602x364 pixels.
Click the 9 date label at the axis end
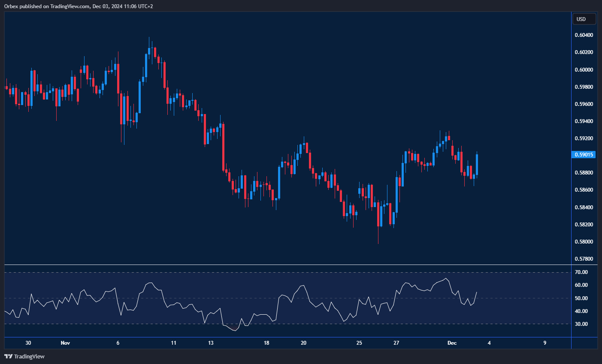(x=545, y=343)
